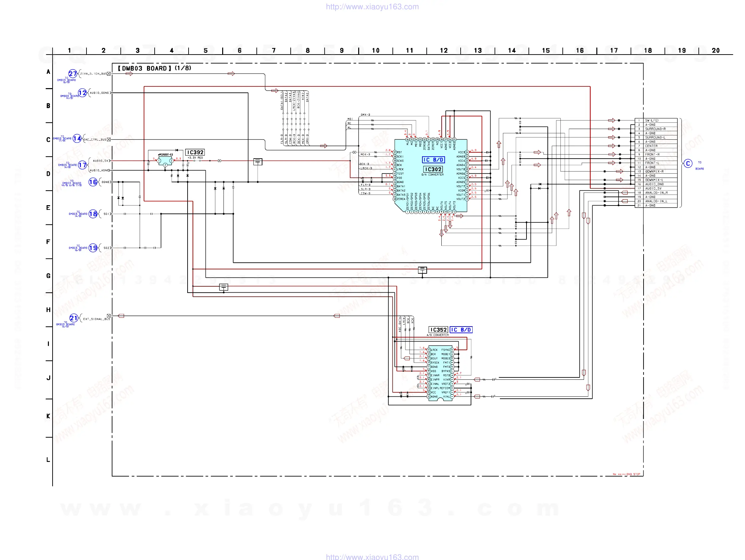Click the IC352 label box
The height and width of the screenshot is (560, 745).
click(438, 330)
